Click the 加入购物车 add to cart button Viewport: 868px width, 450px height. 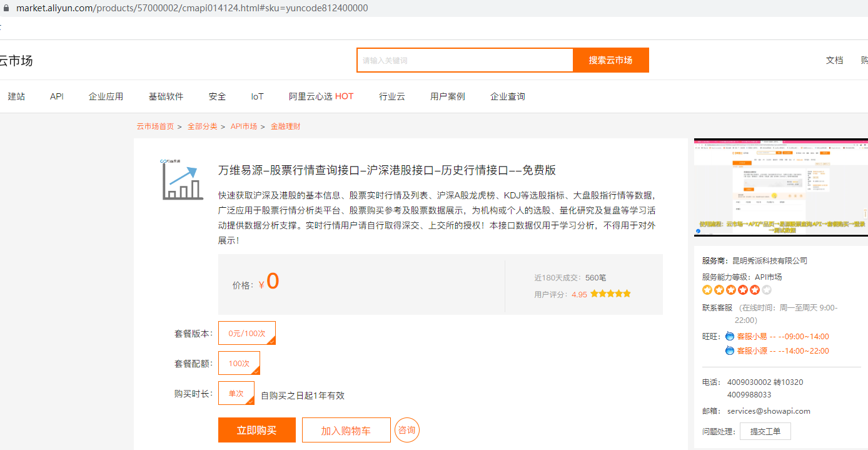pos(346,430)
